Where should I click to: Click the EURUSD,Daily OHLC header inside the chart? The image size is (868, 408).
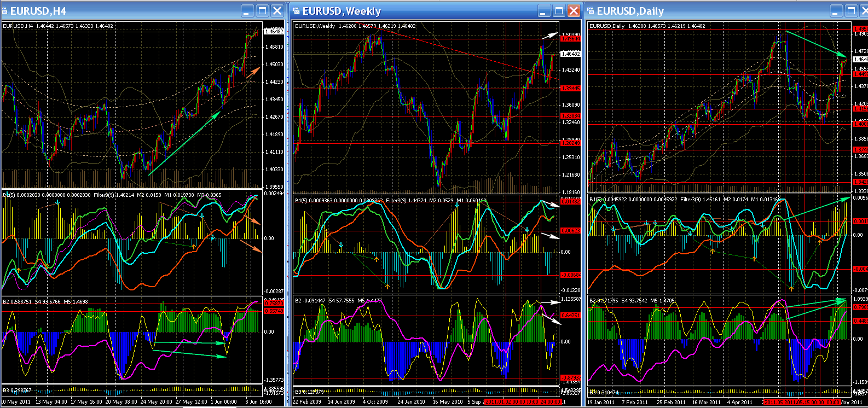point(647,26)
